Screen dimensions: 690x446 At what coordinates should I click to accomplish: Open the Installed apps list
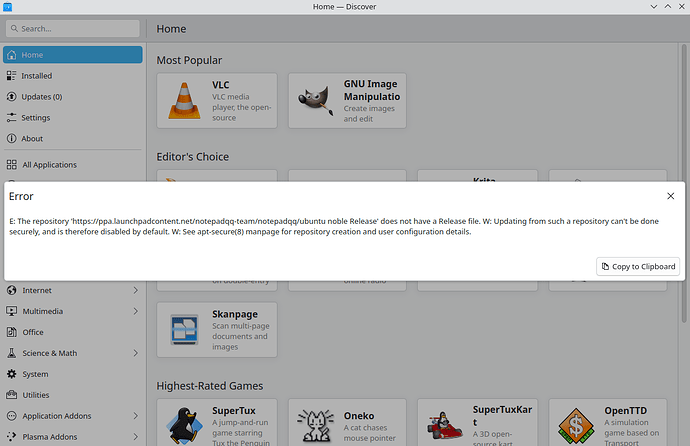73,76
